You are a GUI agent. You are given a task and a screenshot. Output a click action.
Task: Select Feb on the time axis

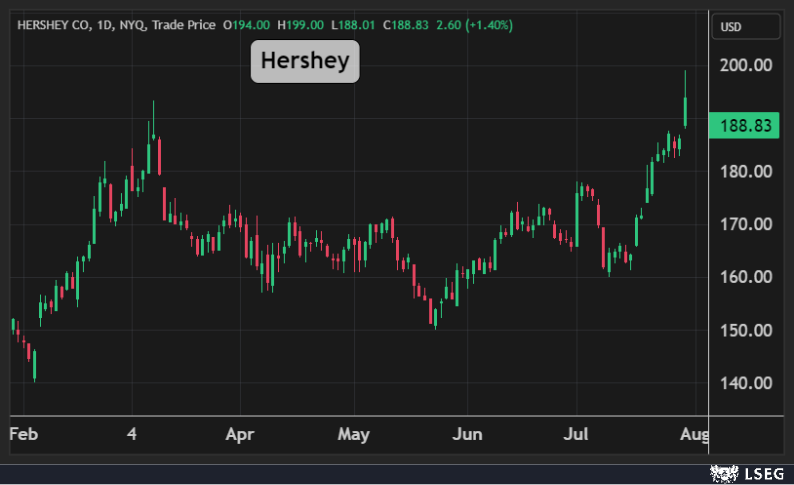point(23,435)
